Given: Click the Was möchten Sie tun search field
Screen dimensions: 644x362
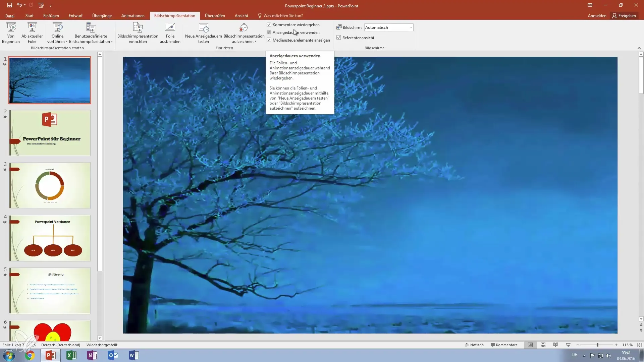Looking at the screenshot, I should point(283,16).
